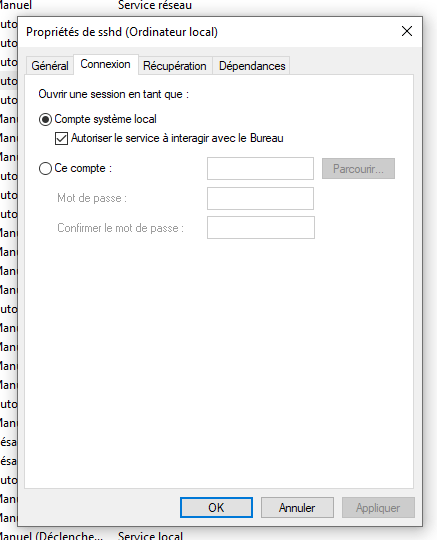Click the Ouvrir une session en tant que label

point(114,94)
